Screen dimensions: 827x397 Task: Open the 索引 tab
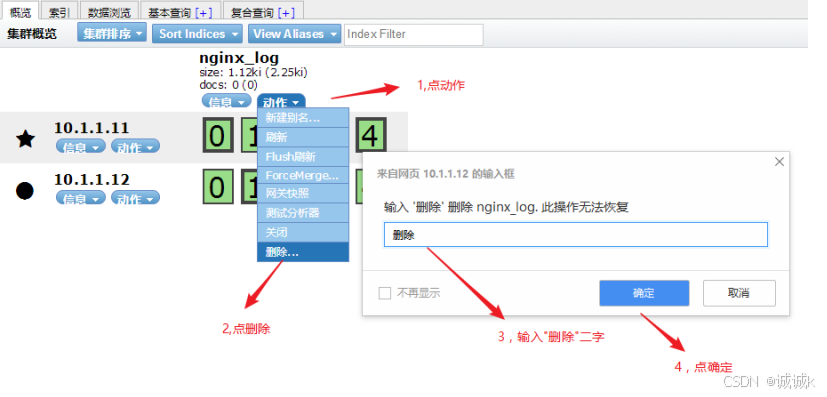pyautogui.click(x=59, y=12)
